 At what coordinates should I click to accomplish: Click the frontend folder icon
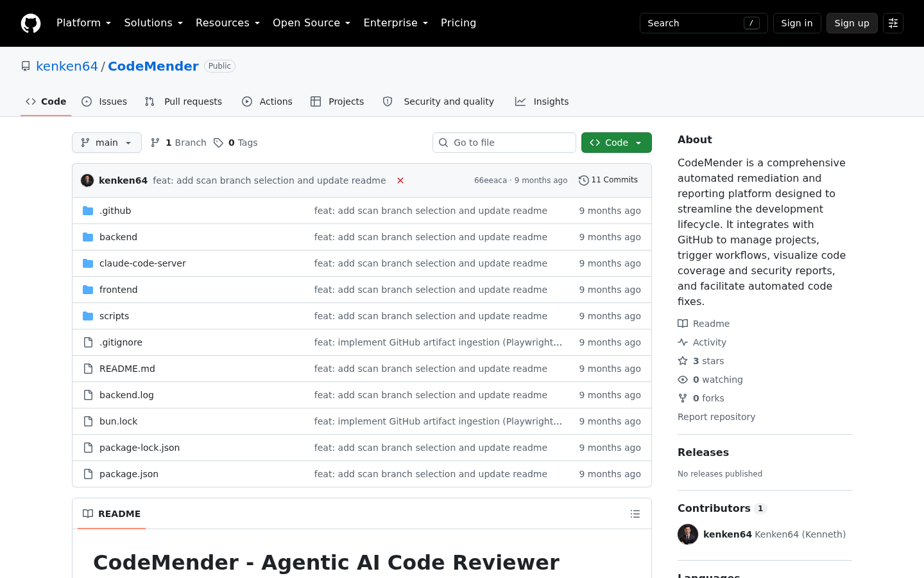(88, 290)
